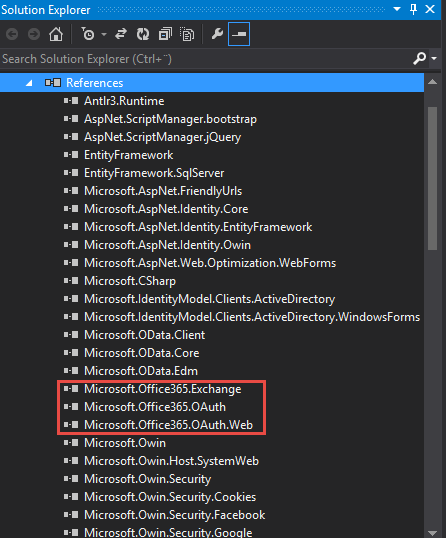Open the Pending Changes Filter dropdown arrow
This screenshot has width=446, height=538.
(x=104, y=34)
